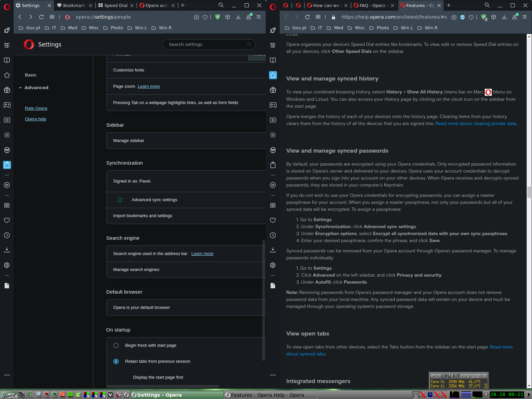
Task: Open History clock icon in right window sidebar
Action: 273,235
